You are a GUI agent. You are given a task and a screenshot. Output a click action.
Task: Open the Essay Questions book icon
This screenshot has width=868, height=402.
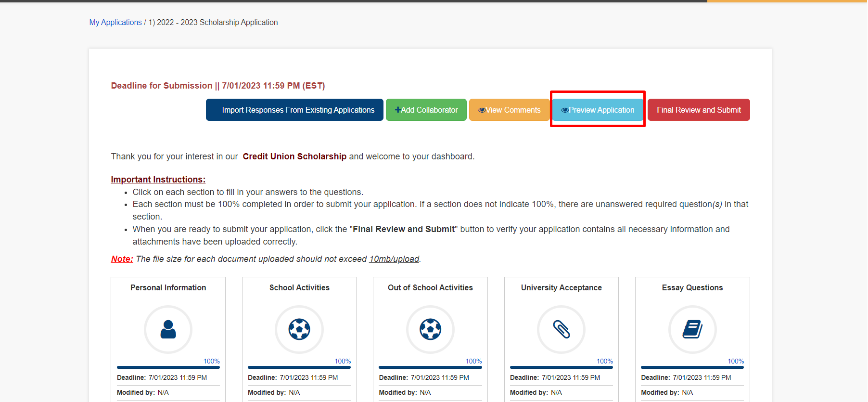click(x=692, y=329)
